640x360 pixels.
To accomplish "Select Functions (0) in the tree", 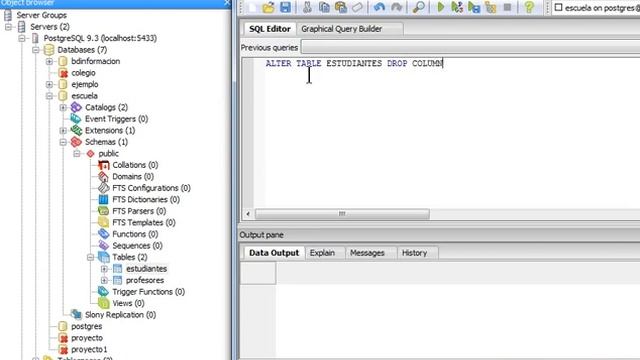I will click(x=135, y=234).
